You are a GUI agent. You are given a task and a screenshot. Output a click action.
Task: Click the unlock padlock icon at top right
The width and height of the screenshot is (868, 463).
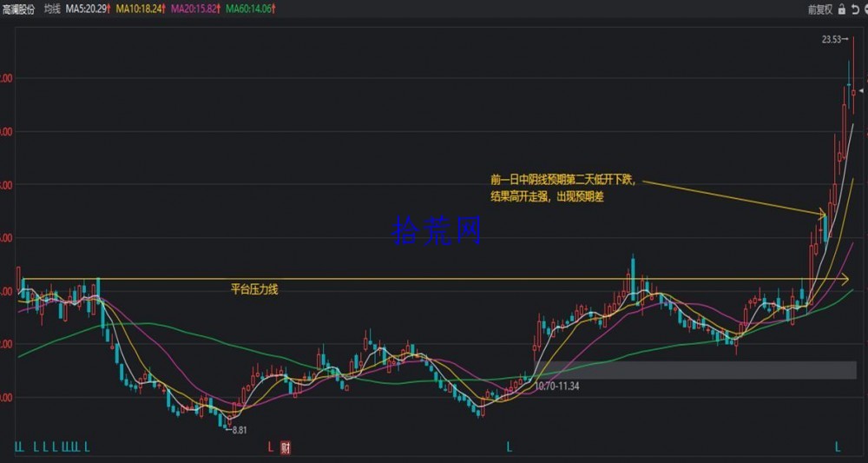point(842,9)
